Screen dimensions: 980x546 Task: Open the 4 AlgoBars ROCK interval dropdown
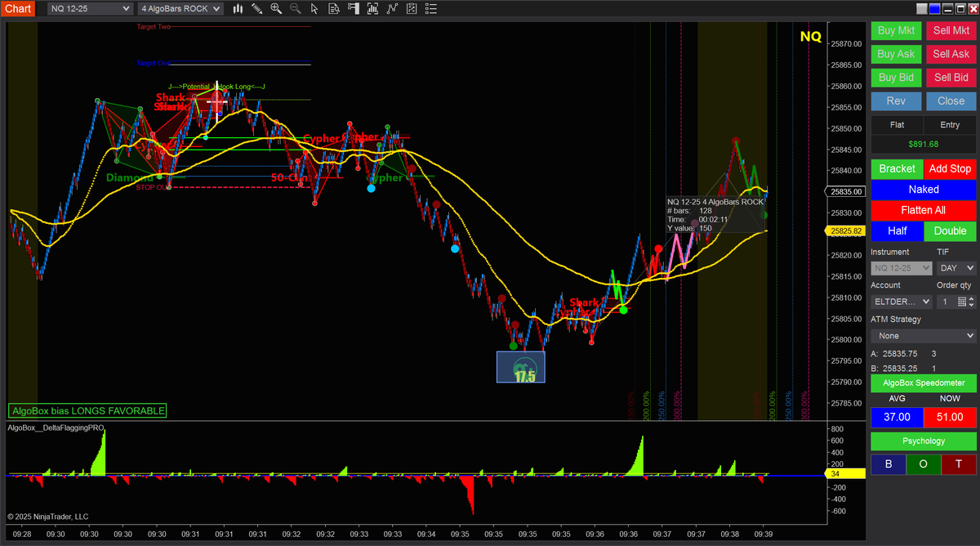pyautogui.click(x=180, y=9)
